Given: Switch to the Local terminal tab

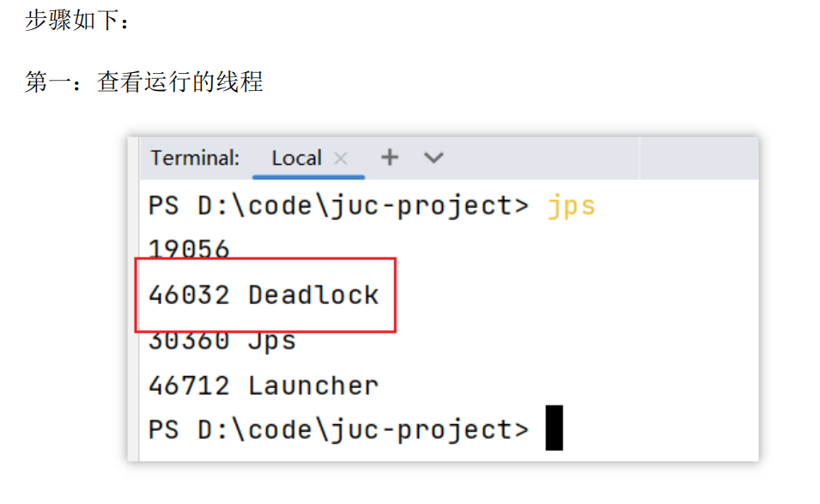Looking at the screenshot, I should [296, 158].
